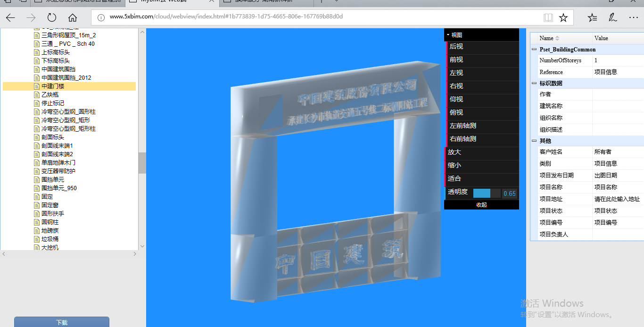The image size is (644, 327).
Task: Select 围挡单元_950 in the list
Action: (x=59, y=188)
